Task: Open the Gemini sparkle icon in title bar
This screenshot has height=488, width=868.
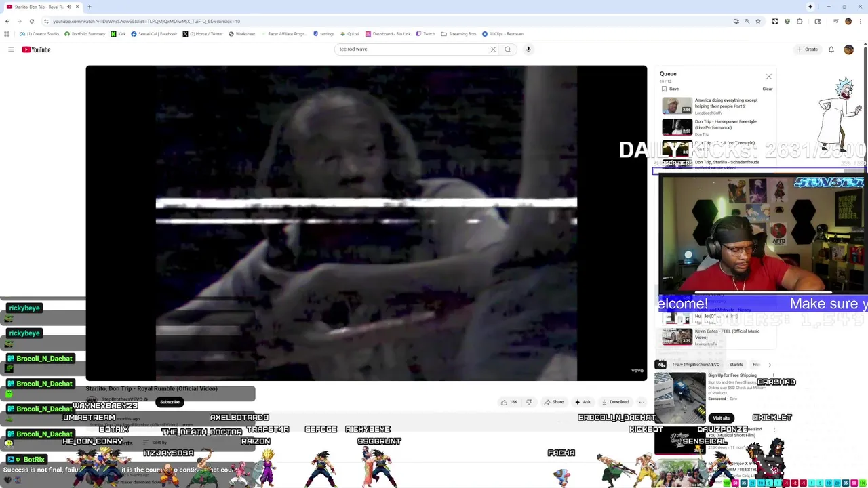Action: pyautogui.click(x=810, y=7)
